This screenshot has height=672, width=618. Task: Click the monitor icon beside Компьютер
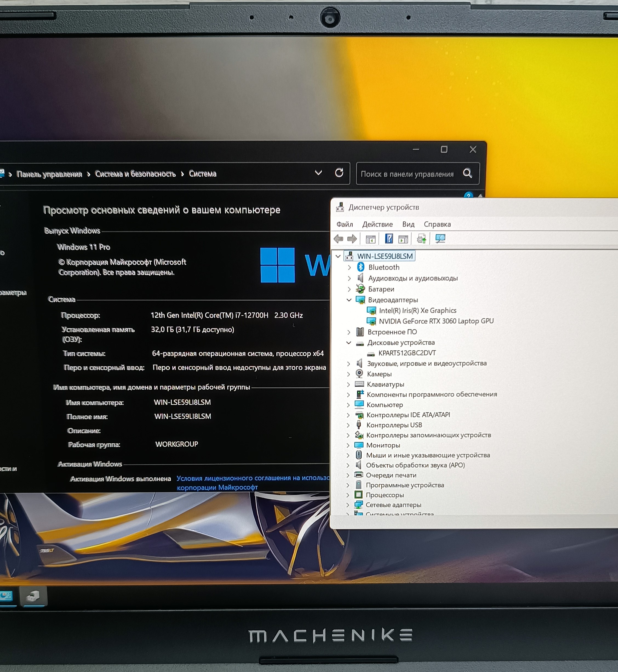point(359,404)
